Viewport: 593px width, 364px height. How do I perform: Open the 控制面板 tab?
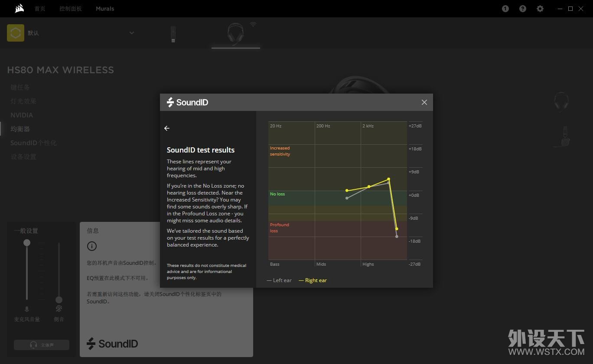71,9
